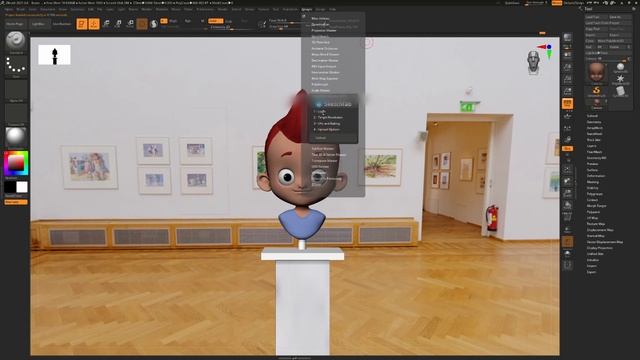The image size is (640, 360).
Task: Open UV Master plugin entry
Action: [x=320, y=167]
